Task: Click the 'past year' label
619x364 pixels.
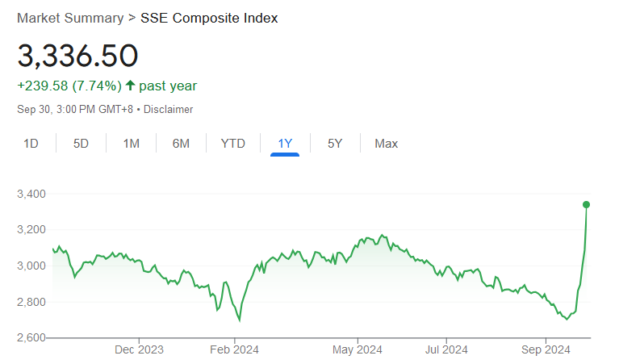Action: coord(168,86)
